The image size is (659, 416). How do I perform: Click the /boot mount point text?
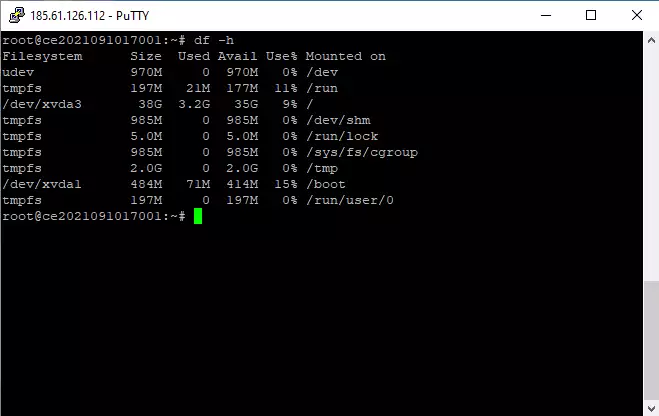(326, 184)
